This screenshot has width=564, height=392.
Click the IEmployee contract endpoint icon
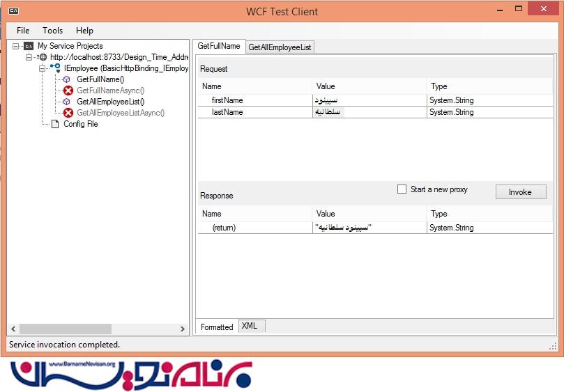click(x=56, y=68)
